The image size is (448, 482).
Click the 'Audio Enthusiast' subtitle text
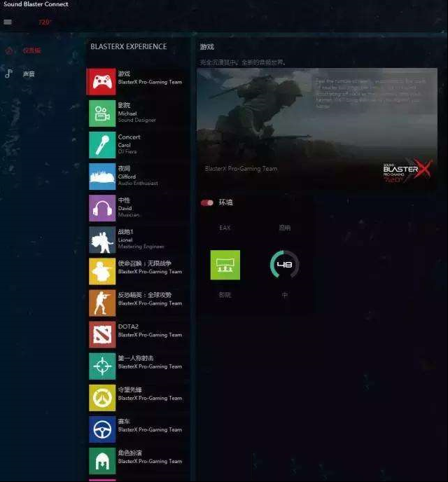[x=138, y=184]
